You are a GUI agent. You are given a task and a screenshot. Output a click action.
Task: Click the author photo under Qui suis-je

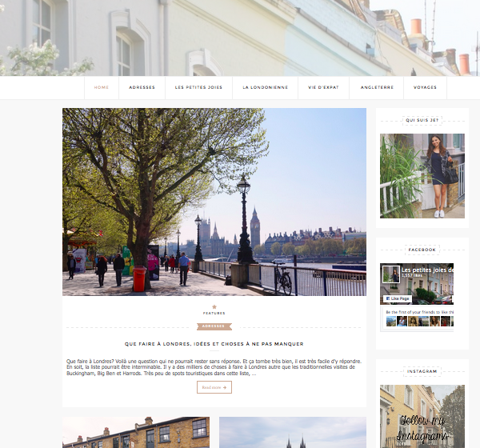pyautogui.click(x=422, y=176)
